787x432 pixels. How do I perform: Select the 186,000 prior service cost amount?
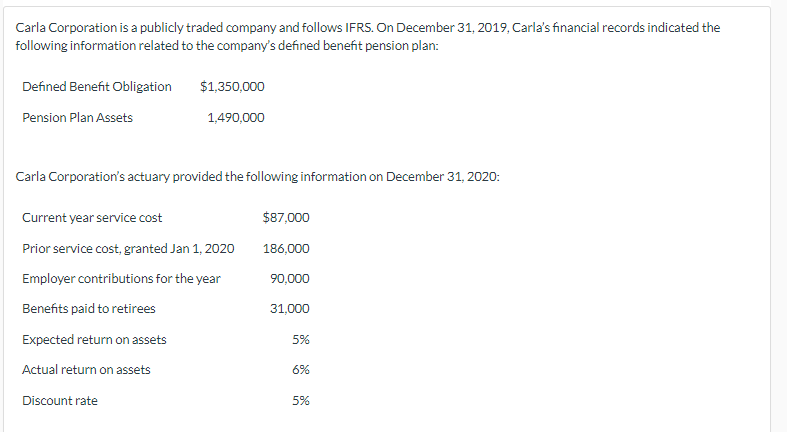coord(286,248)
